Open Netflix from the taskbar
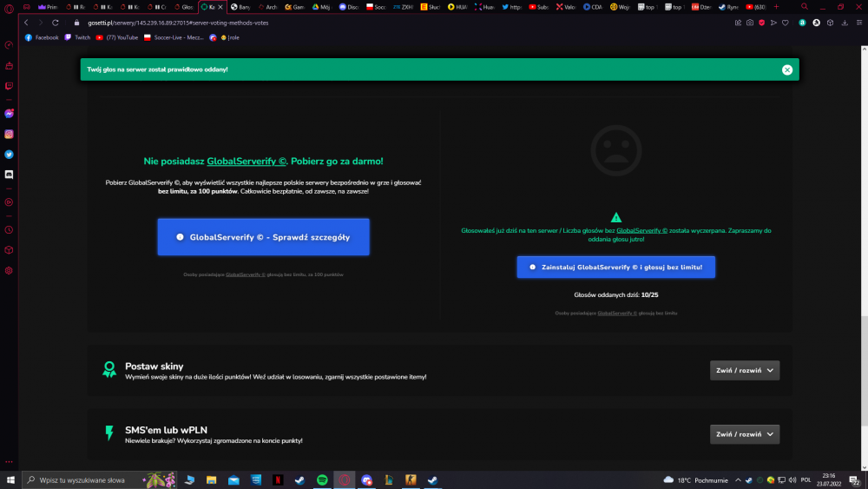Viewport: 868px width, 489px height. tap(278, 480)
